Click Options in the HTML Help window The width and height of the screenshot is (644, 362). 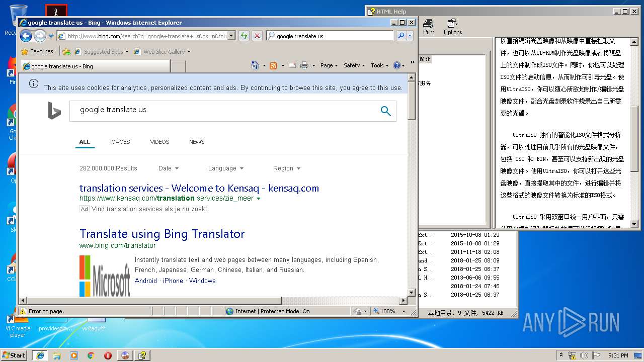tap(452, 27)
